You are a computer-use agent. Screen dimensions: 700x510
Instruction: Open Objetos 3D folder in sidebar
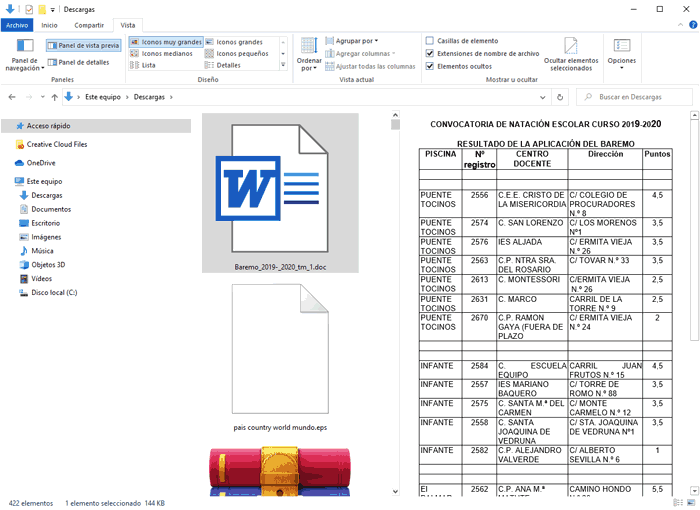(x=48, y=264)
